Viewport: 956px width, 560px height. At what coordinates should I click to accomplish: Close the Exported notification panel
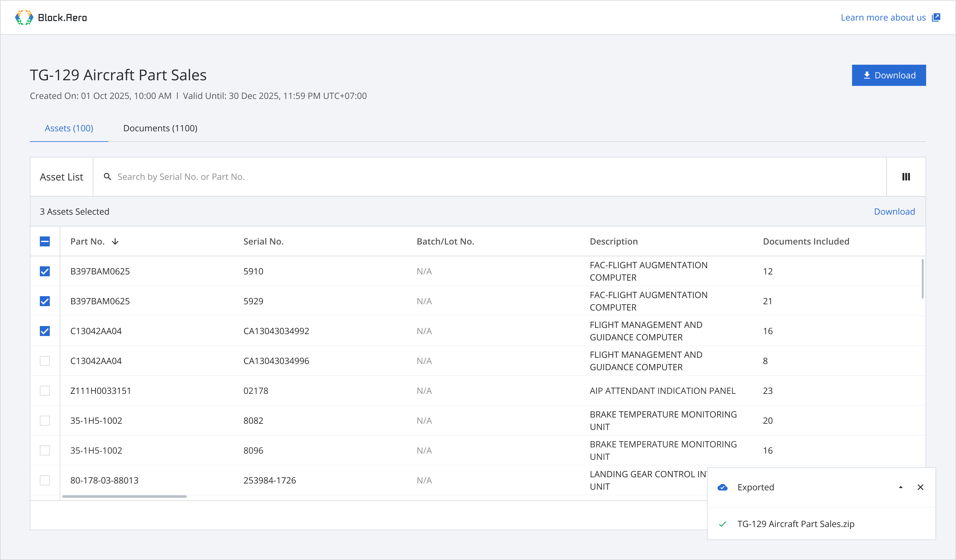pyautogui.click(x=920, y=487)
